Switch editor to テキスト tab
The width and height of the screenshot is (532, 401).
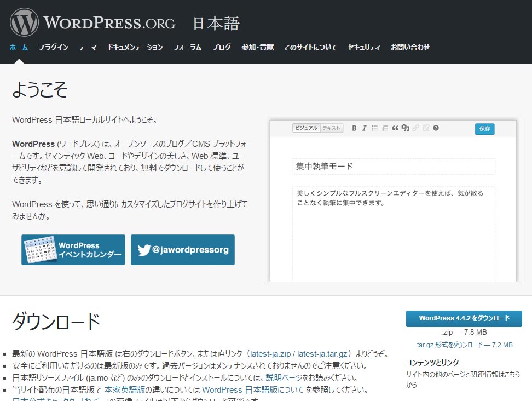332,128
